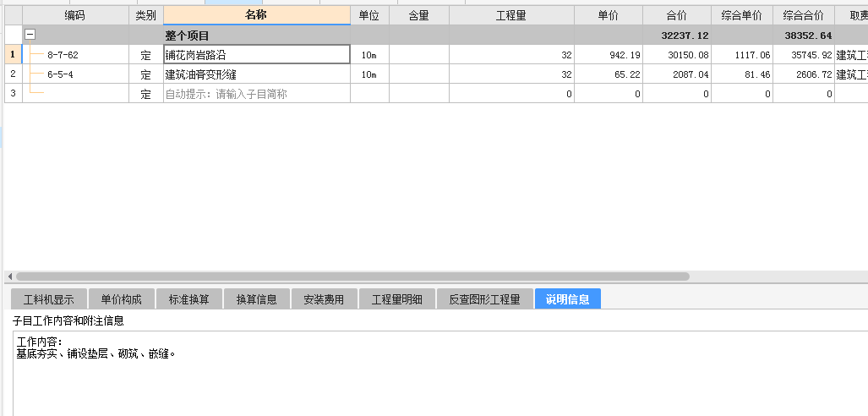Click the 综合合价 column header

click(x=804, y=15)
